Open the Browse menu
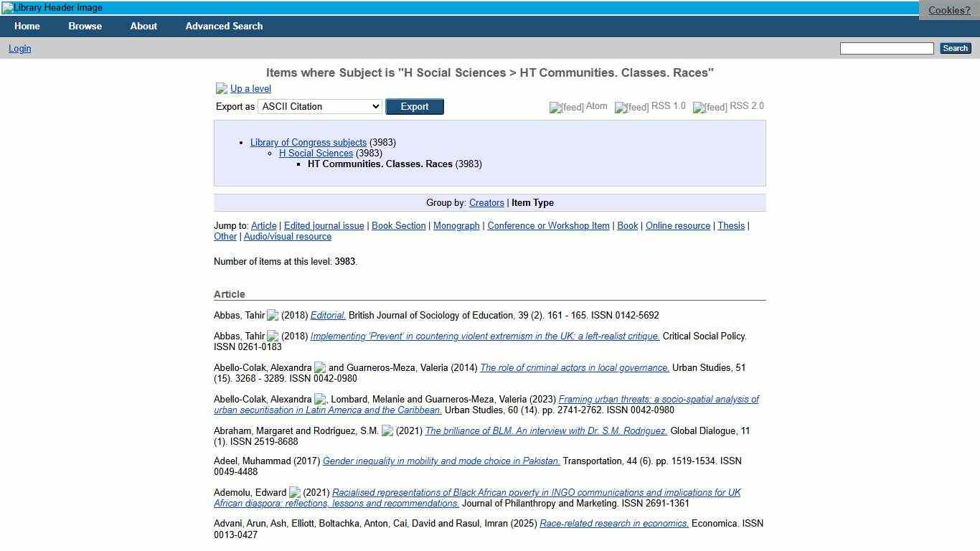Screen dimensions: 980x551 click(85, 26)
